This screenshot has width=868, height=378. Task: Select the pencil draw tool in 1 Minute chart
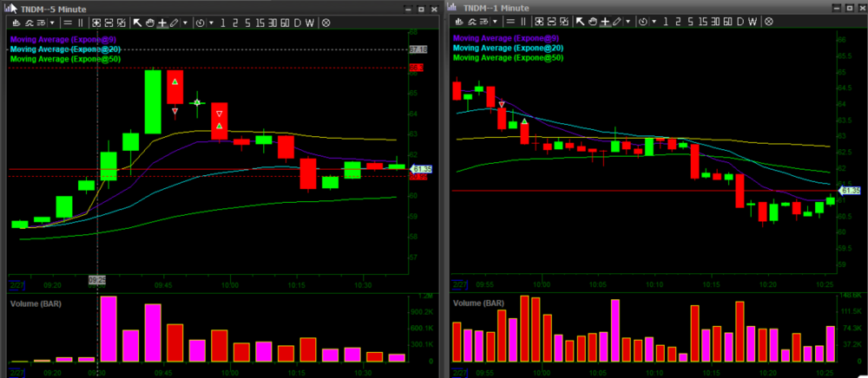616,22
